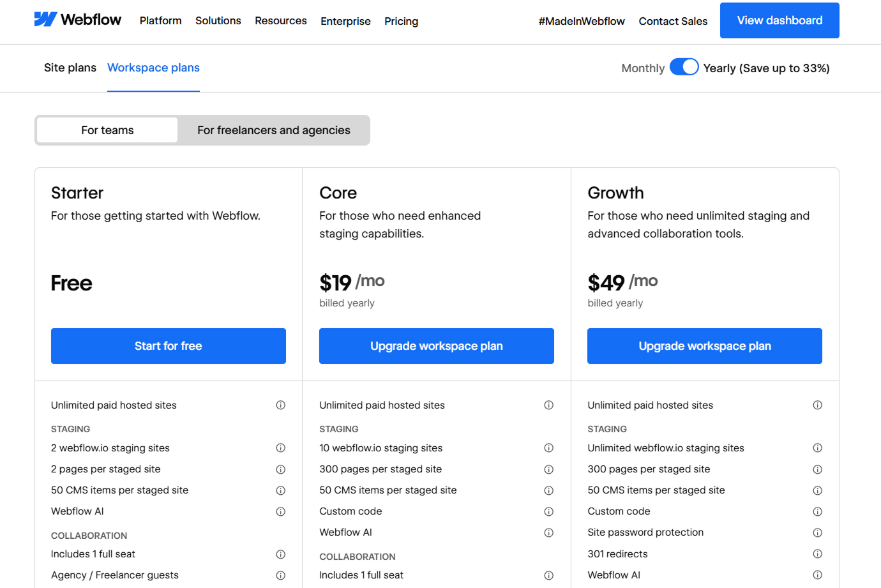Image resolution: width=881 pixels, height=588 pixels.
Task: Click Agency / Freelancer guests text
Action: tap(115, 575)
